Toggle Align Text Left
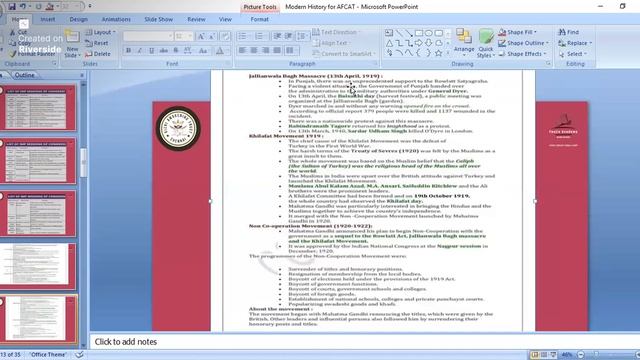This screenshot has width=640, height=360. tap(242, 50)
